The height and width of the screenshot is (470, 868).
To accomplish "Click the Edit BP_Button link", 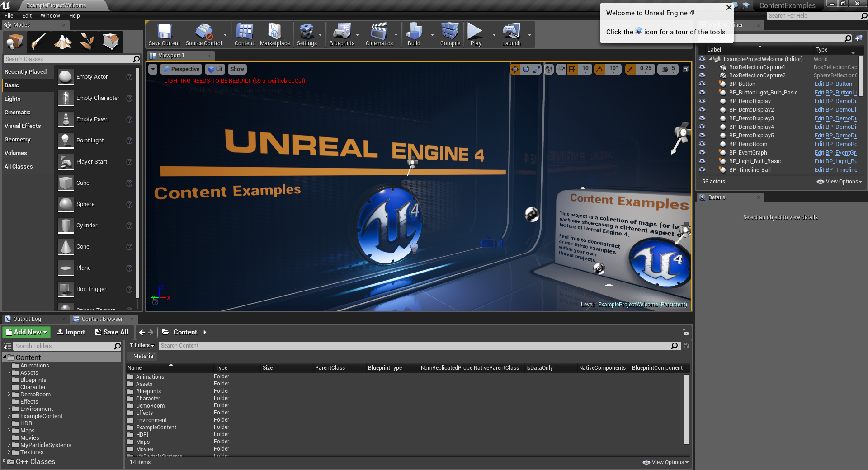I will [833, 84].
